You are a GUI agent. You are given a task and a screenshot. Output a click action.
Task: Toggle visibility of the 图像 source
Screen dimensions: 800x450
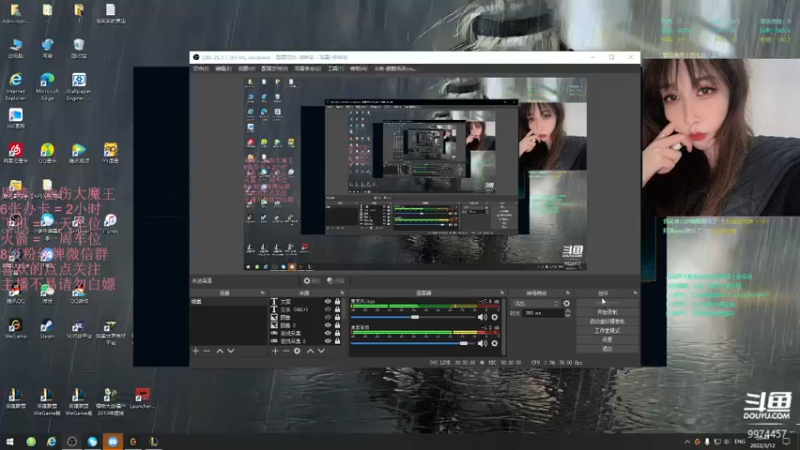pyautogui.click(x=328, y=317)
